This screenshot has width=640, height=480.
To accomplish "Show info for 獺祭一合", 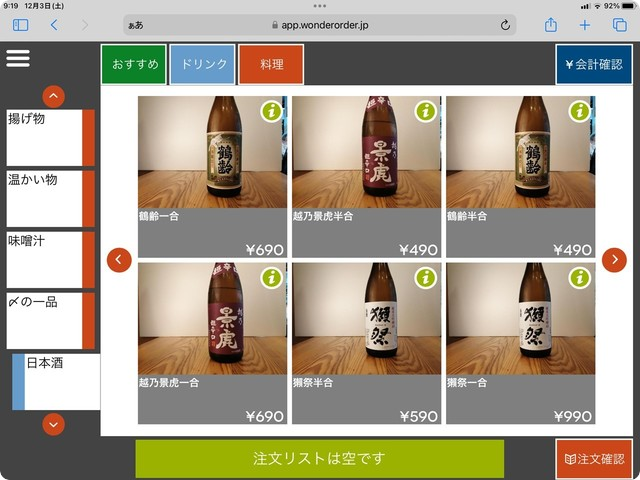I will pos(580,278).
